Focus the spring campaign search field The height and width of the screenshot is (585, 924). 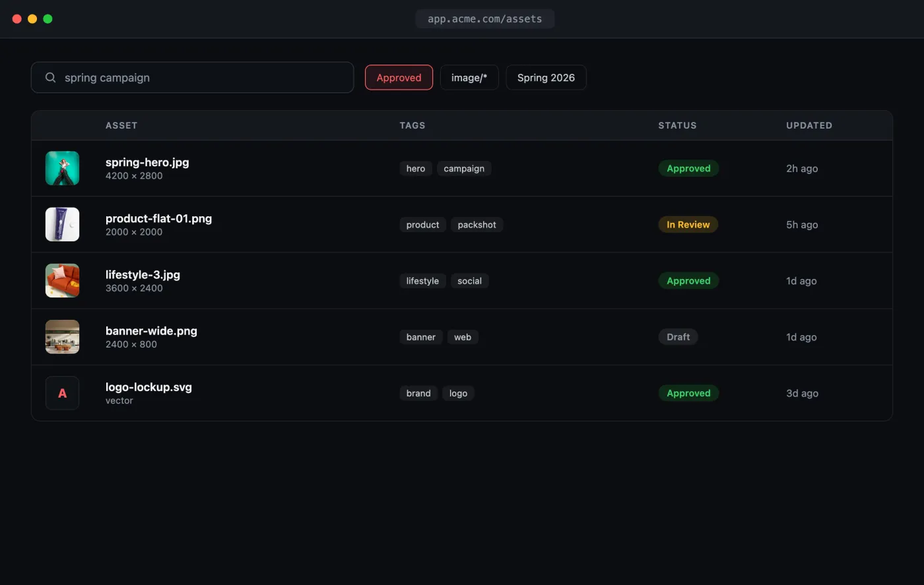point(192,78)
